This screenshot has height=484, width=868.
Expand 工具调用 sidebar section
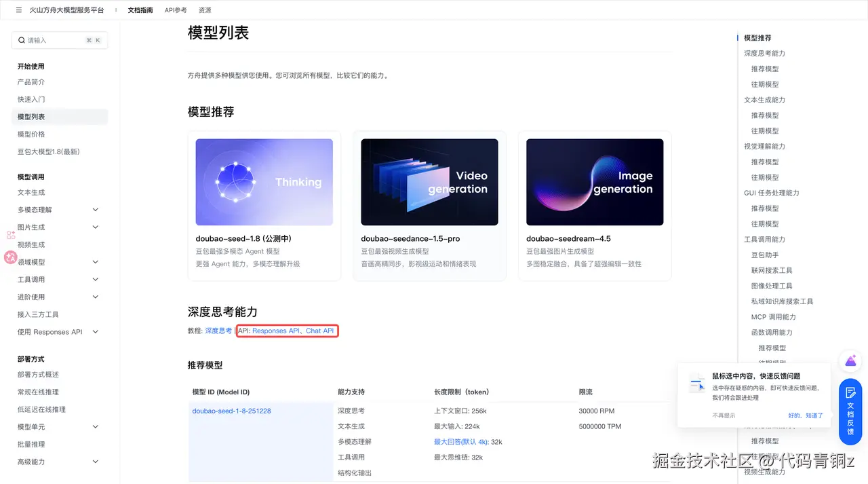(x=95, y=280)
